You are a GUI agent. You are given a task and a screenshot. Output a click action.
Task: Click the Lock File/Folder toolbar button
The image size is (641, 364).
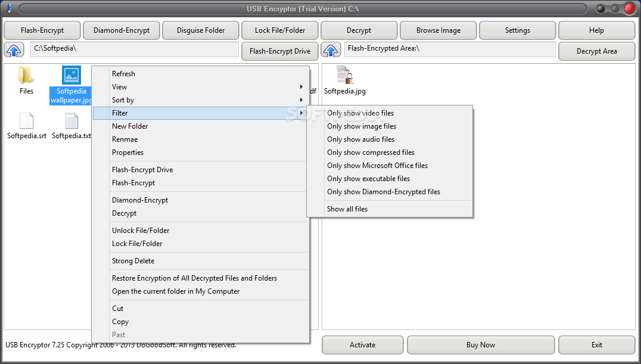tap(280, 30)
